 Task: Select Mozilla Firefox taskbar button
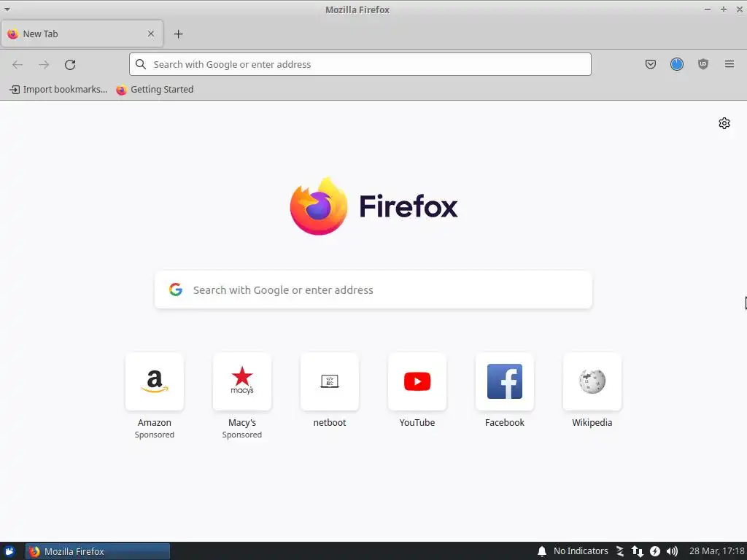coord(98,551)
